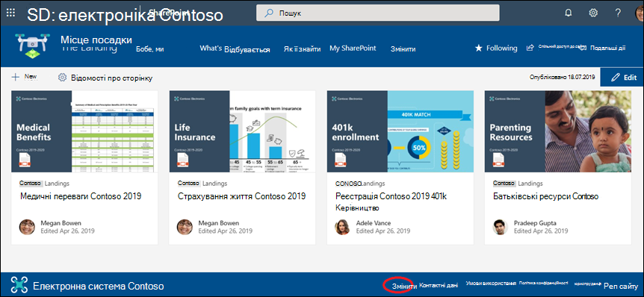Open Страхування життя Contoso 2019 title
Image resolution: width=644 pixels, height=297 pixels.
(x=241, y=196)
